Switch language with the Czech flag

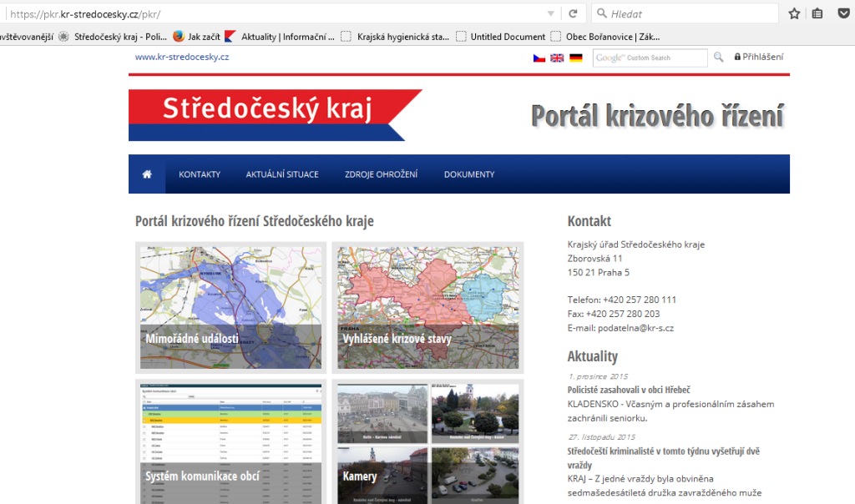539,58
